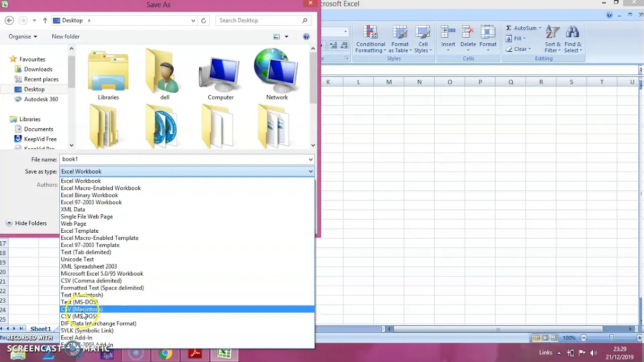Choose Unicode Text file type
The image size is (644, 362).
(187, 259)
